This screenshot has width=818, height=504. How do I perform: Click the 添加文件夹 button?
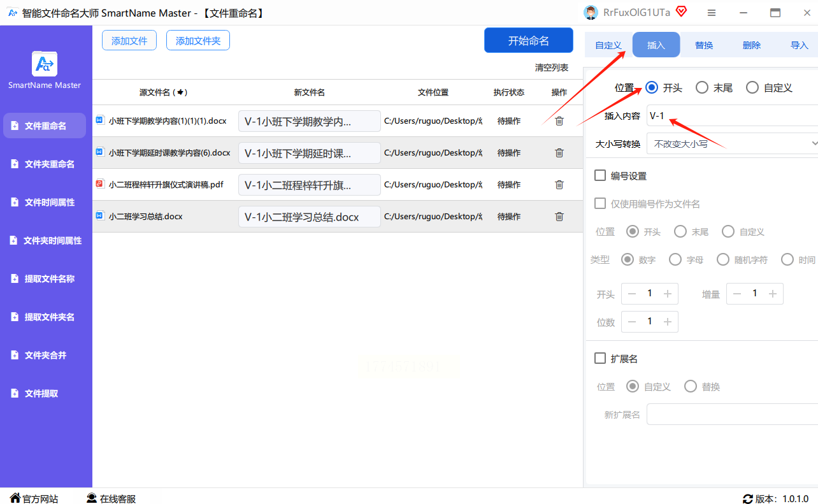point(197,41)
